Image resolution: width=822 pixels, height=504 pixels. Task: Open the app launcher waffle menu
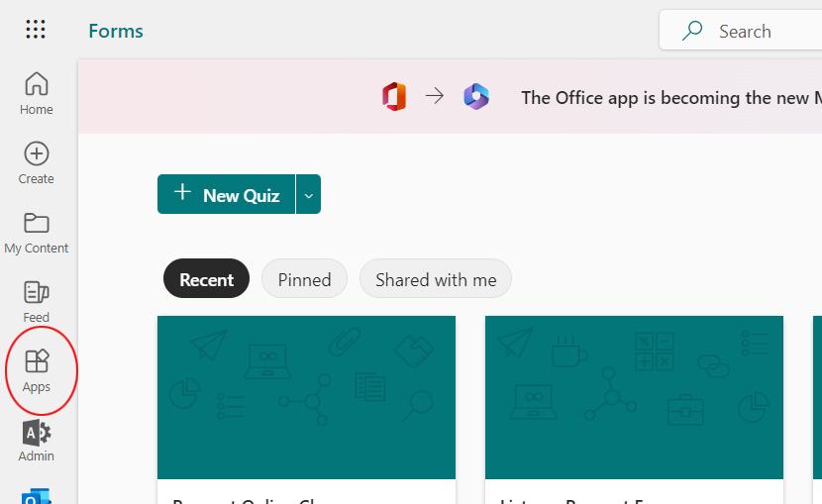point(36,30)
